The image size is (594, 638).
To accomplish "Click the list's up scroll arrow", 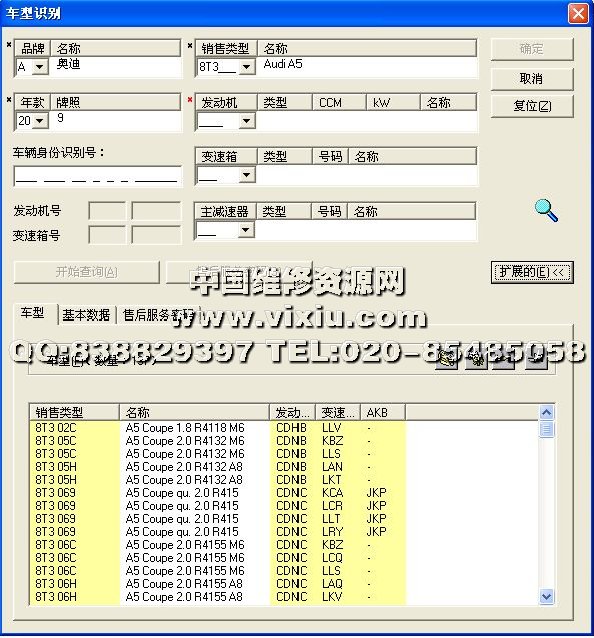I will click(546, 413).
